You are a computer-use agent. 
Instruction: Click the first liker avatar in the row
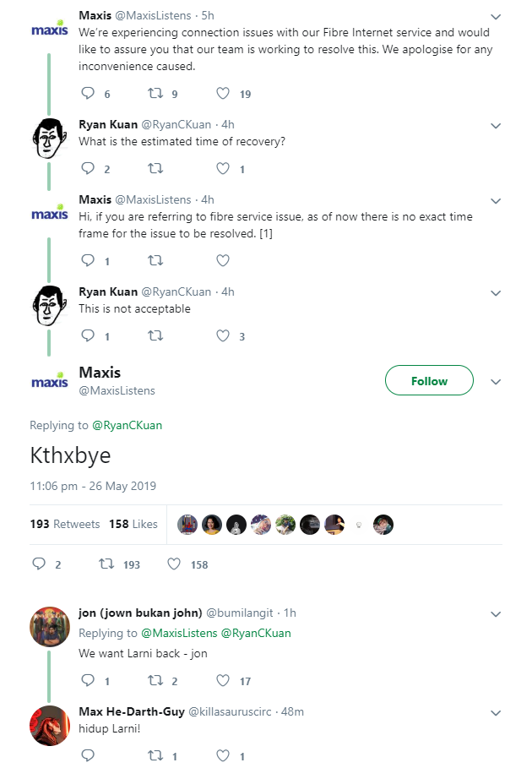click(x=187, y=525)
